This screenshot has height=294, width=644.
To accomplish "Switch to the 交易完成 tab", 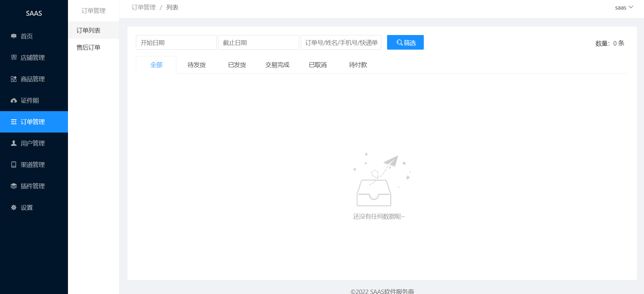I will click(277, 65).
